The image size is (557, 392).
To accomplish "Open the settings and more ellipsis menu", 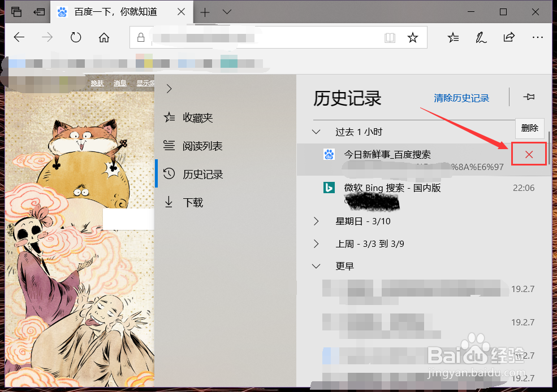I will pos(537,37).
